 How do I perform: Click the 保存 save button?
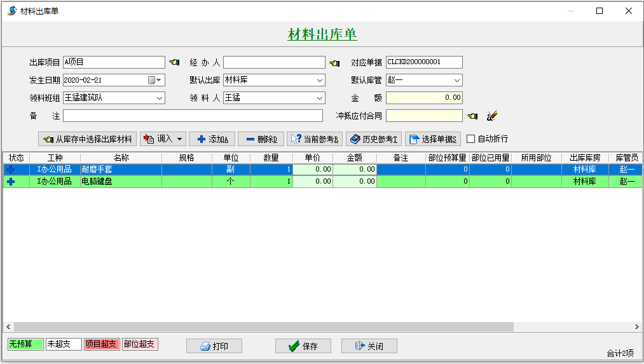(303, 346)
